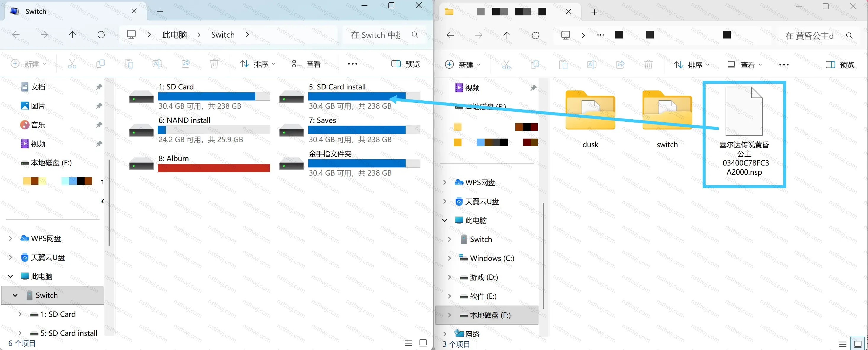This screenshot has height=350, width=868.
Task: Select 软件 (E:) in right window tree
Action: pyautogui.click(x=483, y=296)
